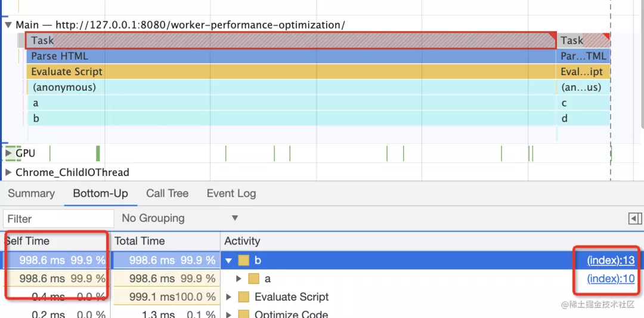Image resolution: width=644 pixels, height=318 pixels.
Task: Expand the GPU track
Action: 8,153
